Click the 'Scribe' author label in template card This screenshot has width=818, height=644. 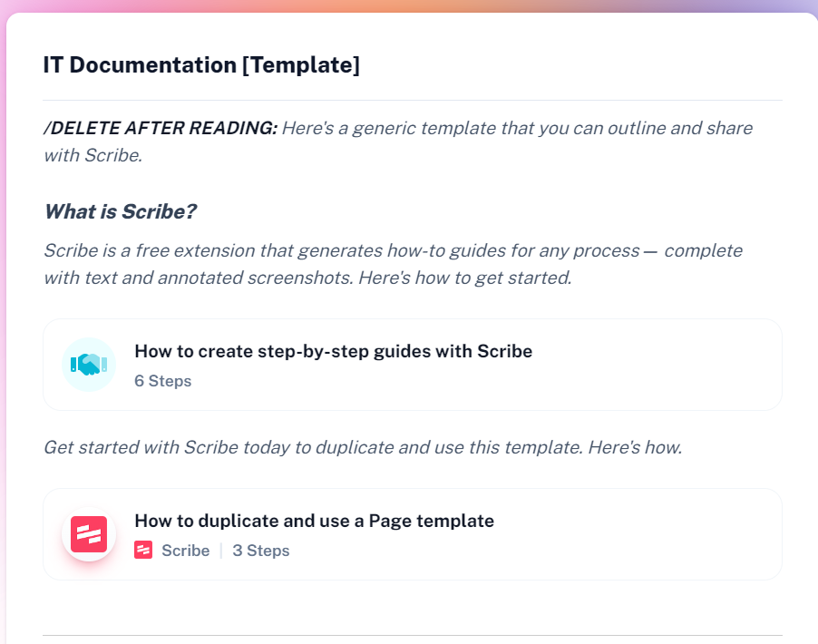point(185,550)
